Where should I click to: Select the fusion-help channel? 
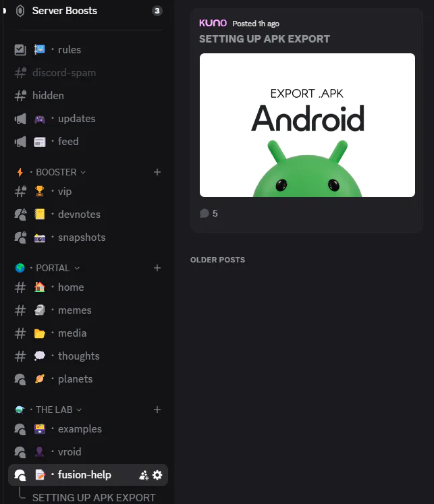[x=88, y=475]
